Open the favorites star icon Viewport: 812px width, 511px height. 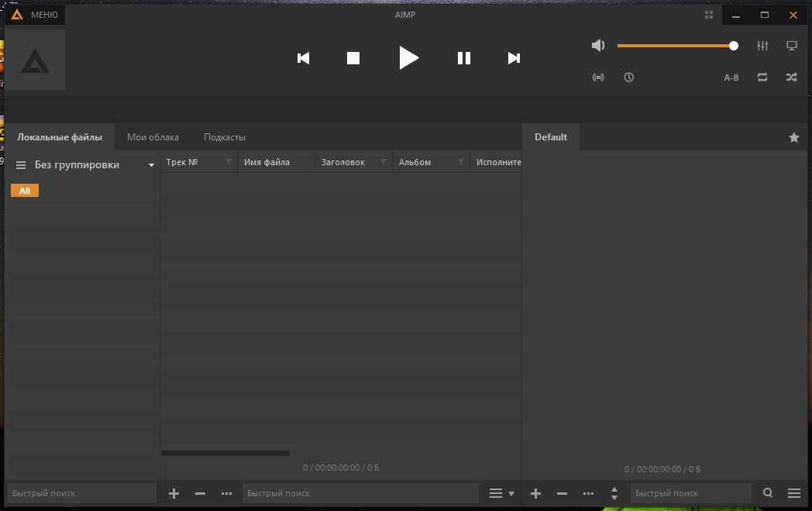pyautogui.click(x=794, y=137)
